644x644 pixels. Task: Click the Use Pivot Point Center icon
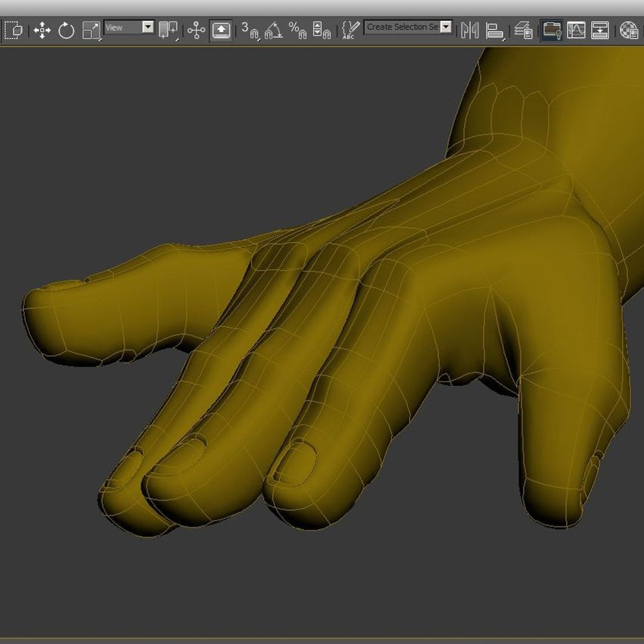point(168,30)
